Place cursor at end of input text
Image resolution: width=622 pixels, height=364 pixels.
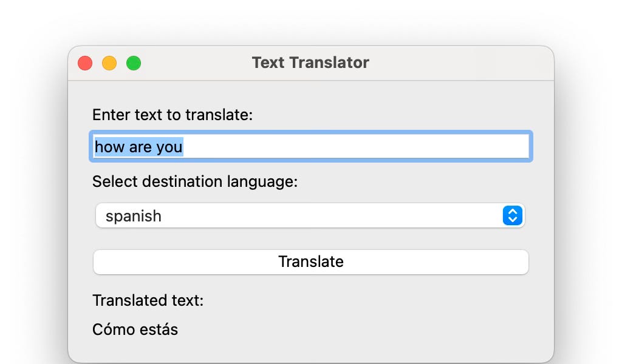pyautogui.click(x=183, y=146)
